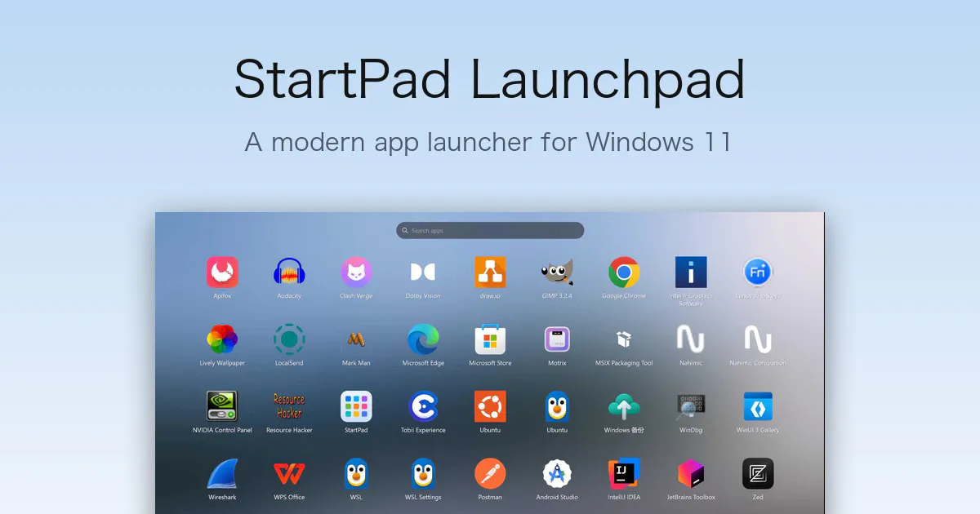Launch the Microsoft Store

pyautogui.click(x=490, y=339)
